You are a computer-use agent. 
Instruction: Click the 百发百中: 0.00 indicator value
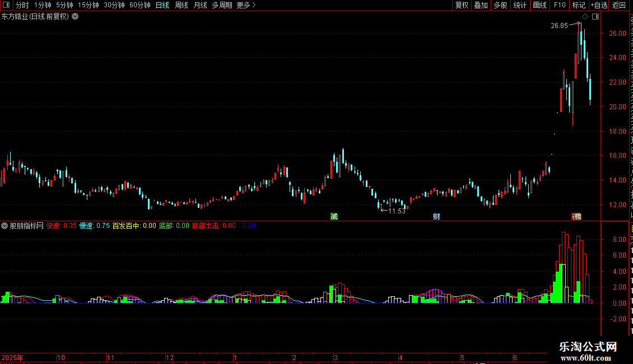tap(134, 226)
